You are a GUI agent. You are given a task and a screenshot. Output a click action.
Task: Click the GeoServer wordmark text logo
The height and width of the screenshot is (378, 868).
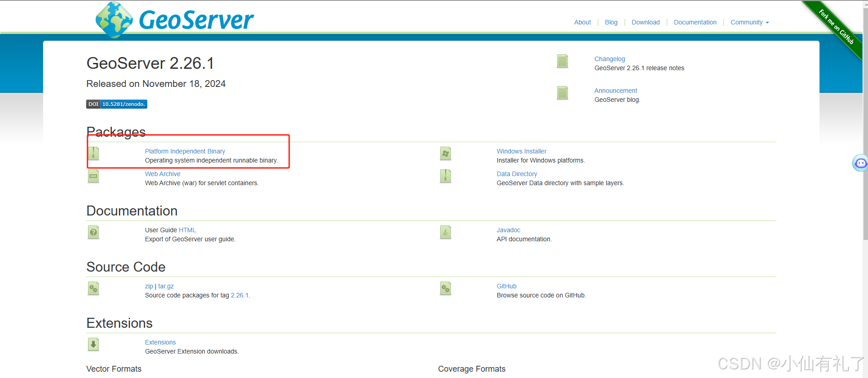[196, 20]
